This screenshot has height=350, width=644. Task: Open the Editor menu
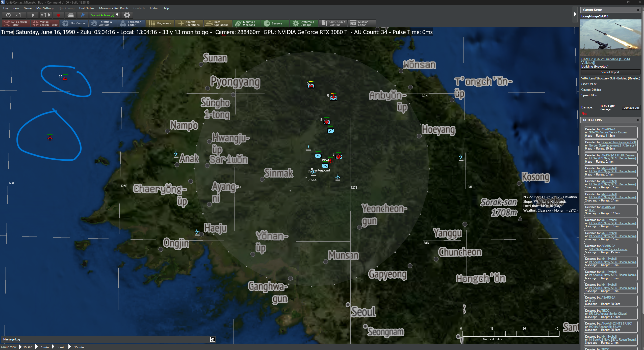coord(154,8)
